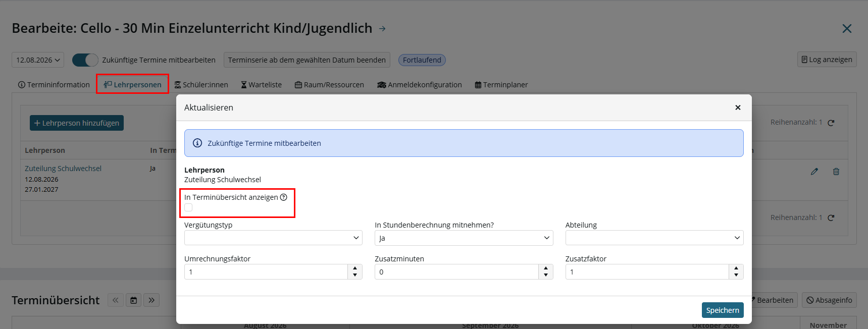Click the upper table refresh icon

[831, 123]
